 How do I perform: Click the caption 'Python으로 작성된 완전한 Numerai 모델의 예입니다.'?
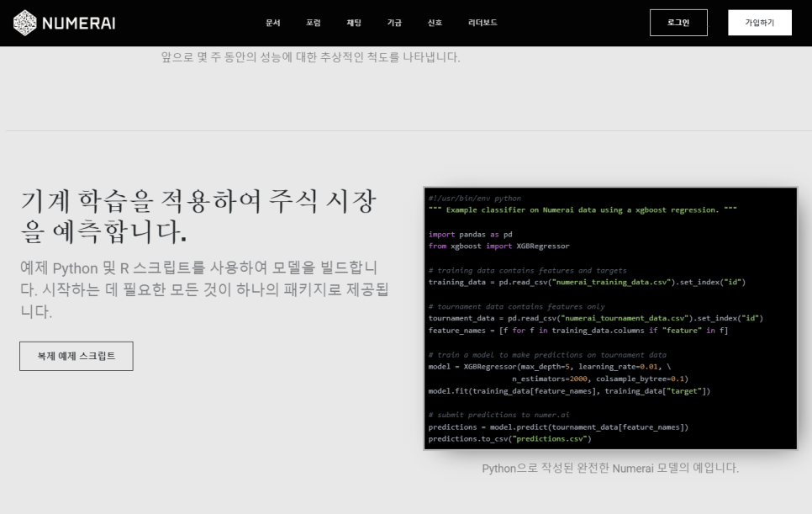[x=610, y=468]
